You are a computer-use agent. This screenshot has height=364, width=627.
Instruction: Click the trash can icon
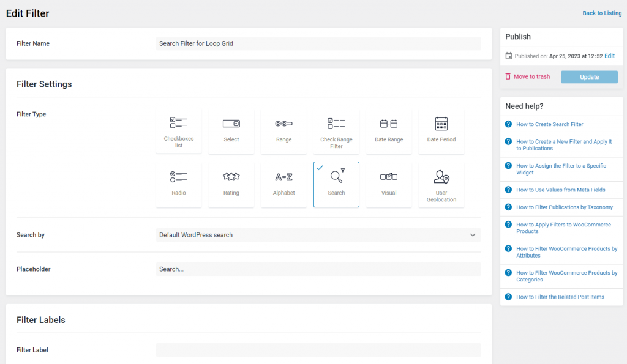(508, 76)
